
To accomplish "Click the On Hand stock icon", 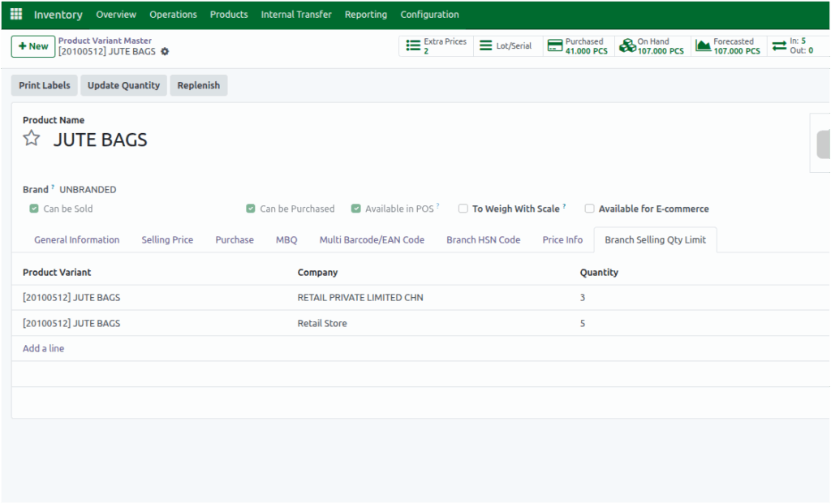I will (626, 45).
